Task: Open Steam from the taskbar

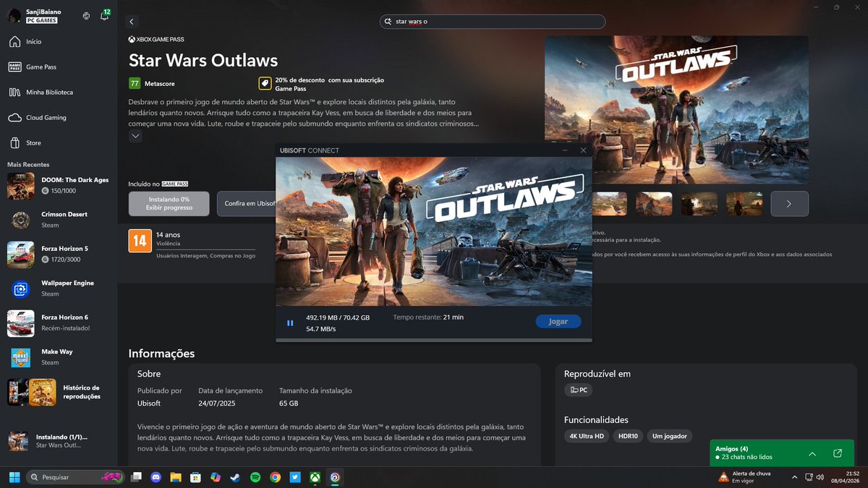Action: (235, 477)
